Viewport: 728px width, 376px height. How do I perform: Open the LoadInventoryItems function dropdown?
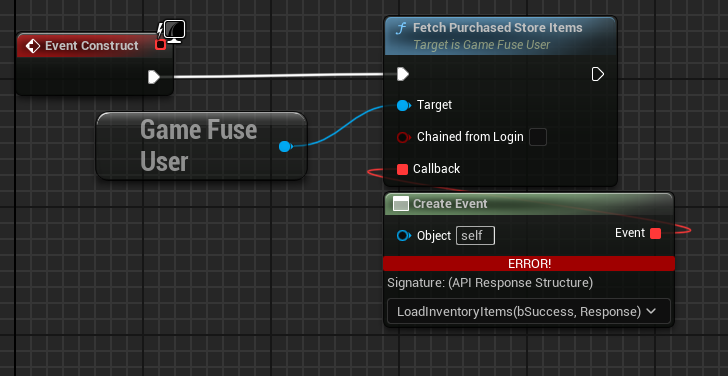pos(529,311)
